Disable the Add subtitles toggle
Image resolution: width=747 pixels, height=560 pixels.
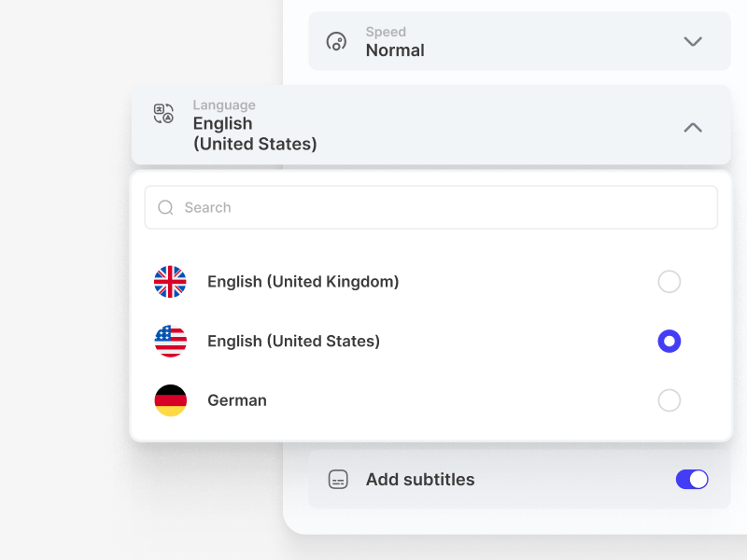coord(691,479)
